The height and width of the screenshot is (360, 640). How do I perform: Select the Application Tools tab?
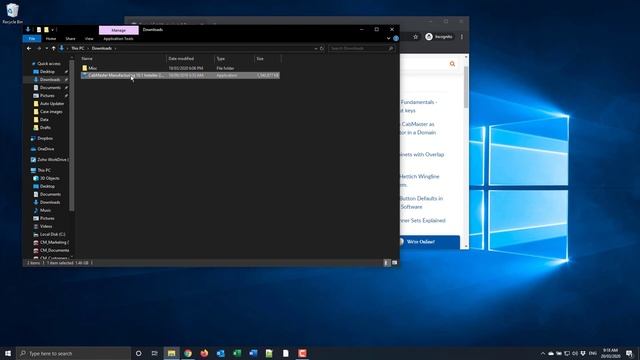pyautogui.click(x=118, y=39)
